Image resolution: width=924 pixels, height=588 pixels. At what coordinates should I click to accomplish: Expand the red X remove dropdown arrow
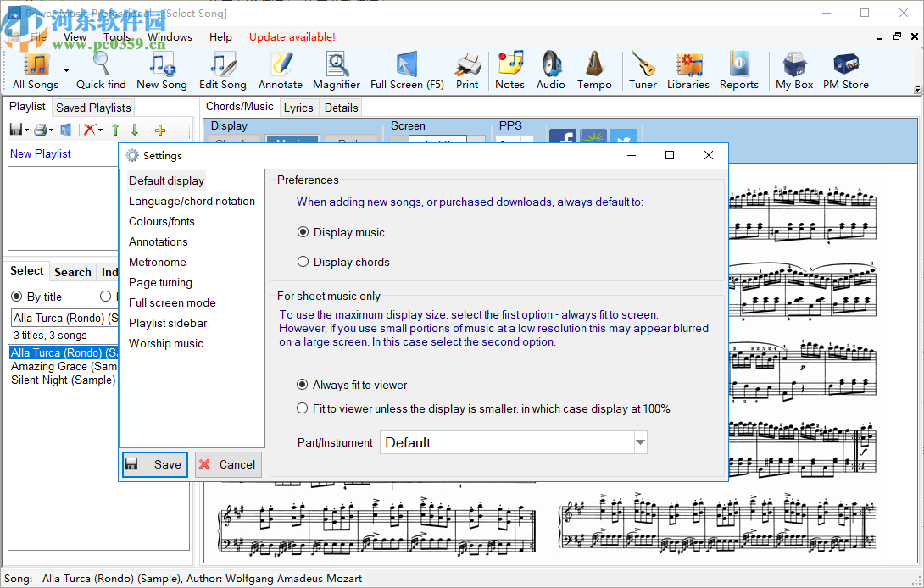100,130
